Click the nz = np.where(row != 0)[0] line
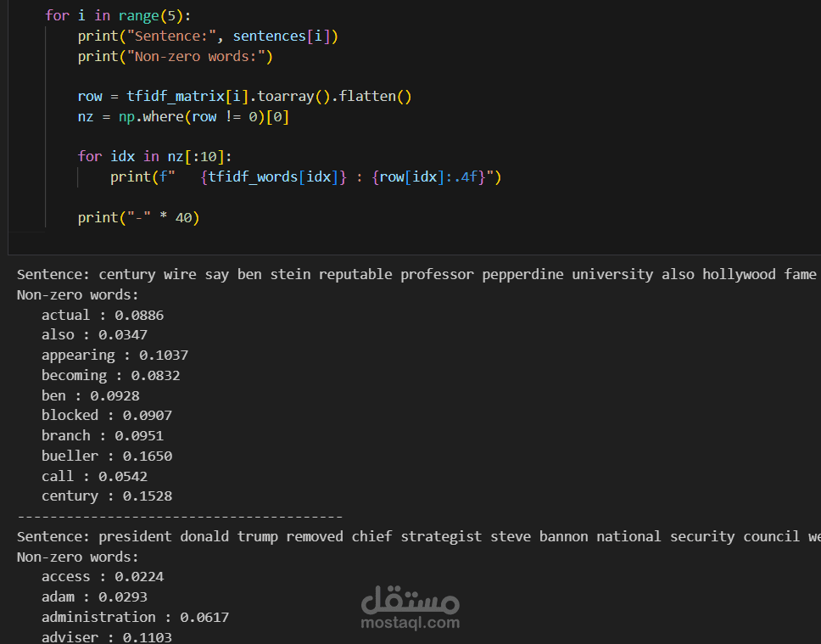The width and height of the screenshot is (821, 644). click(x=183, y=117)
